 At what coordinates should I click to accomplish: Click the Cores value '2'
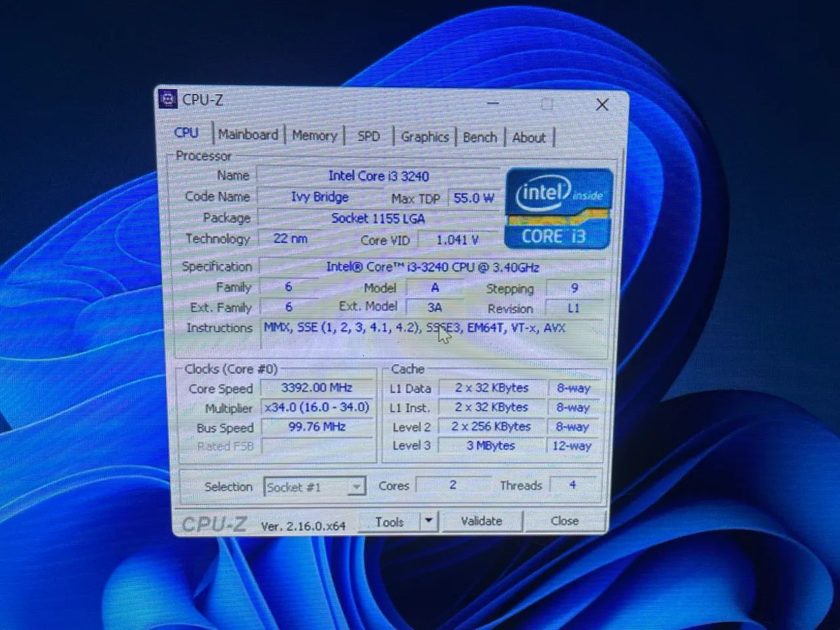453,485
